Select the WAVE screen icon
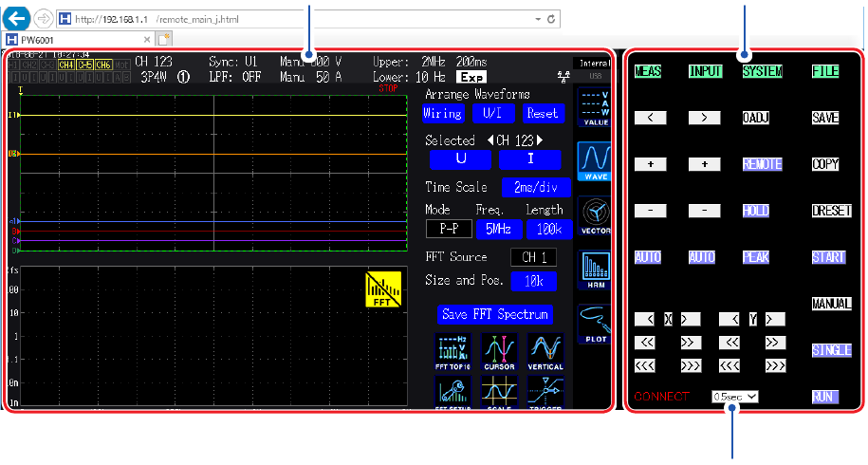The height and width of the screenshot is (465, 868). tap(595, 159)
